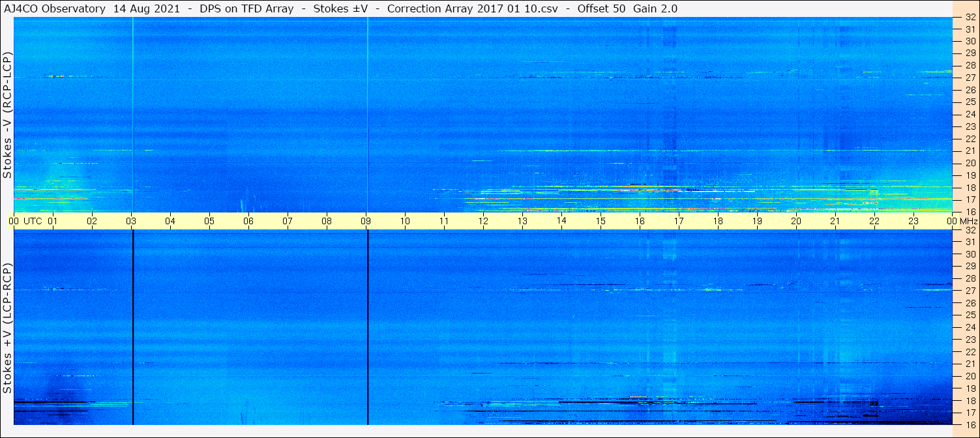Click the MHz unit label on axis

point(969,221)
